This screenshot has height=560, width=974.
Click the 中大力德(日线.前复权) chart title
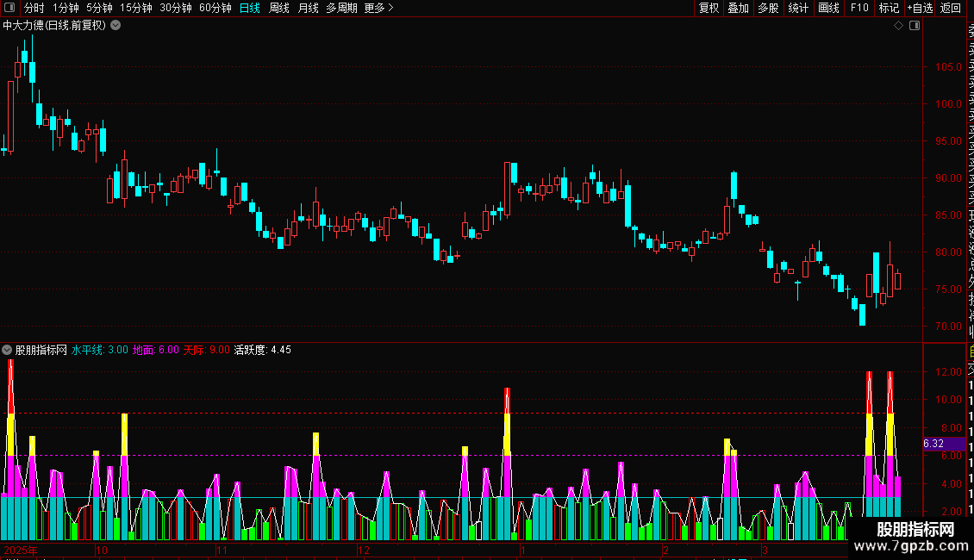[x=54, y=26]
